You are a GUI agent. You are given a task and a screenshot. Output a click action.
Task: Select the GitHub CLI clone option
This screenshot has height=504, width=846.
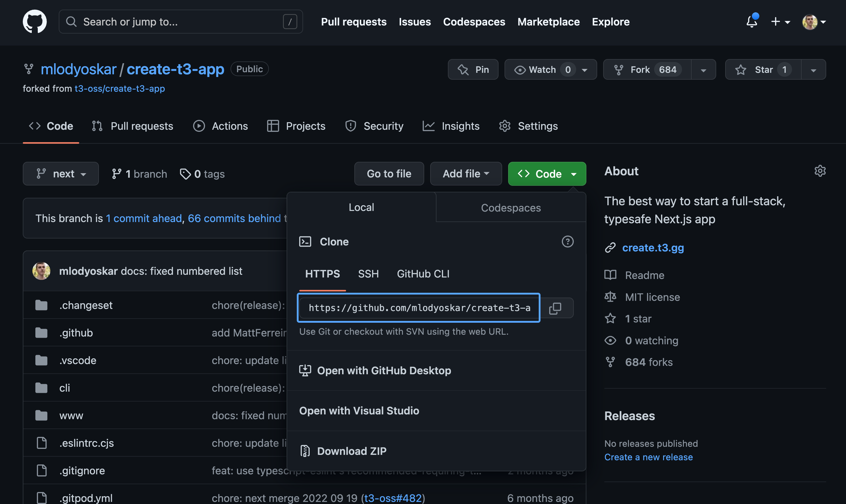(423, 274)
